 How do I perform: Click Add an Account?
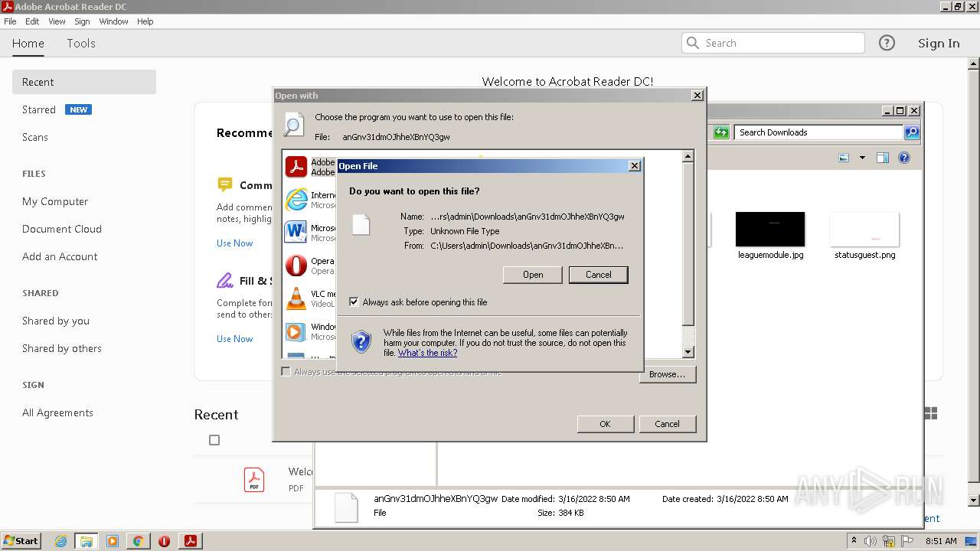point(60,256)
